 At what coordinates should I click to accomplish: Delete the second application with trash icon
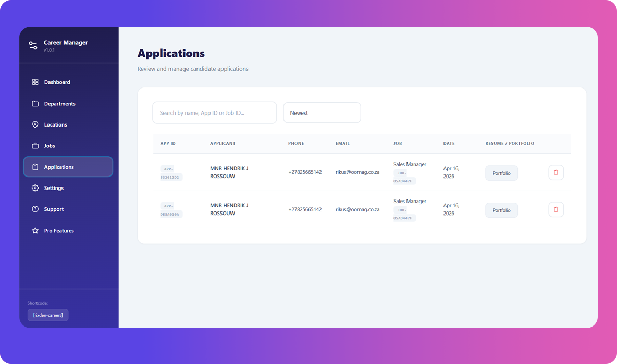(x=556, y=210)
